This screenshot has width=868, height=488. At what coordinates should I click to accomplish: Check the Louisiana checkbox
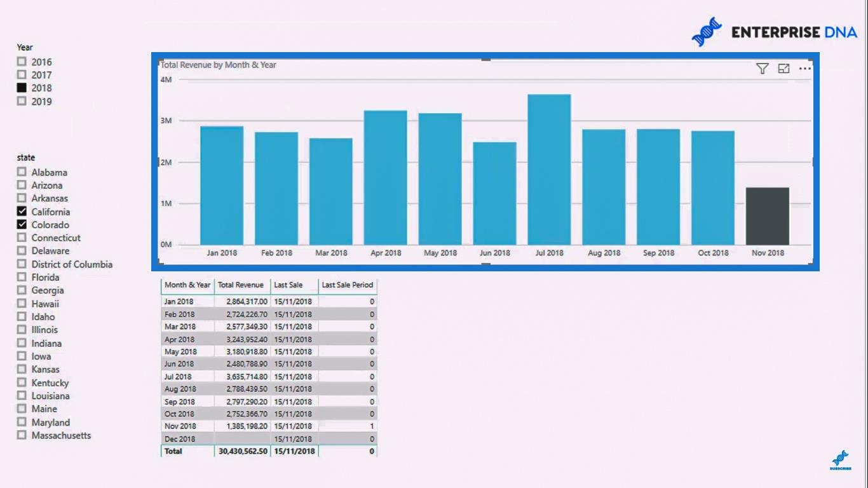pyautogui.click(x=22, y=395)
